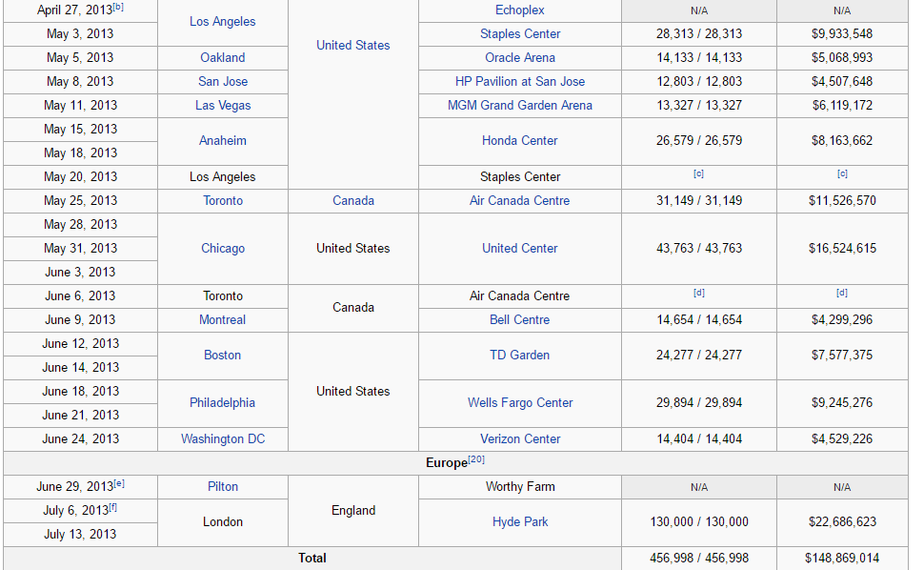924x570 pixels.
Task: Open the TD Garden link
Action: coord(520,355)
